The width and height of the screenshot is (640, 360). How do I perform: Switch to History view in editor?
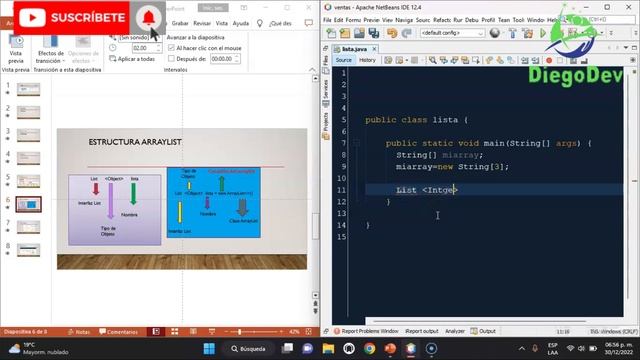[367, 60]
